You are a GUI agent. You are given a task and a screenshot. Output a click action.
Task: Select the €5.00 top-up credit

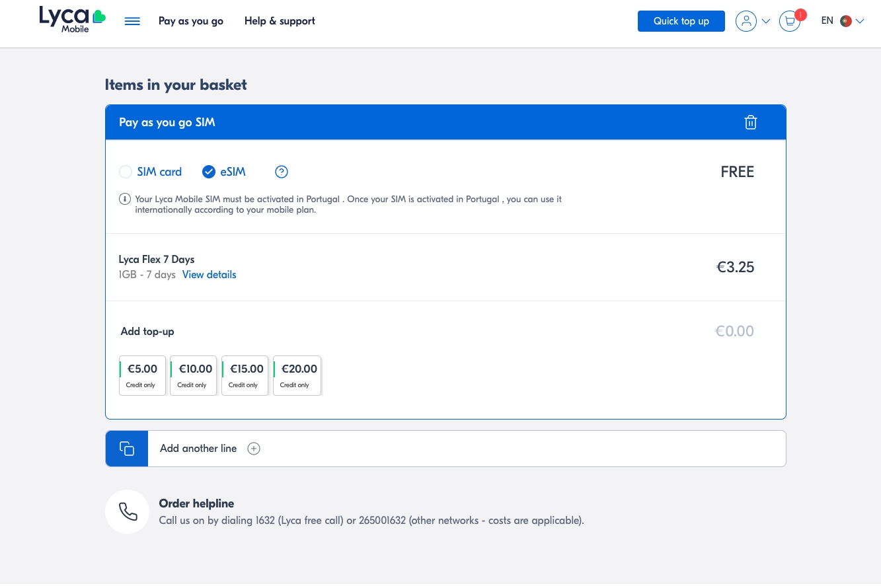[x=141, y=375]
